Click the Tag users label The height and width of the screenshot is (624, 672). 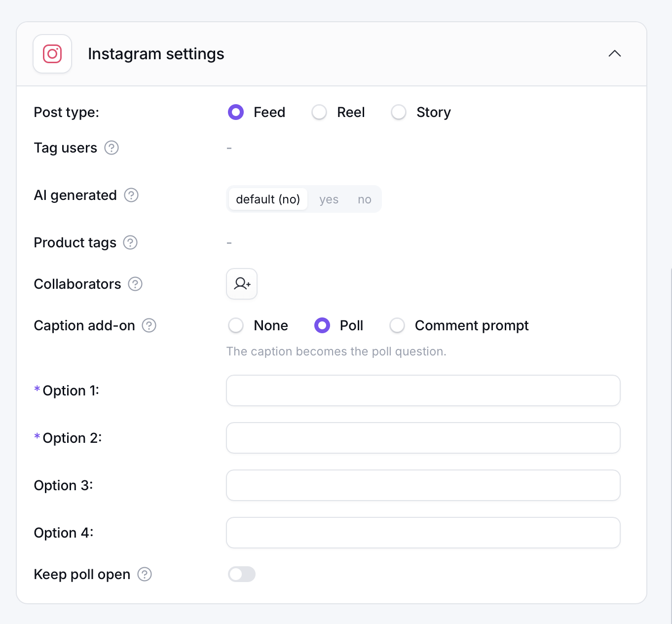[x=66, y=148]
